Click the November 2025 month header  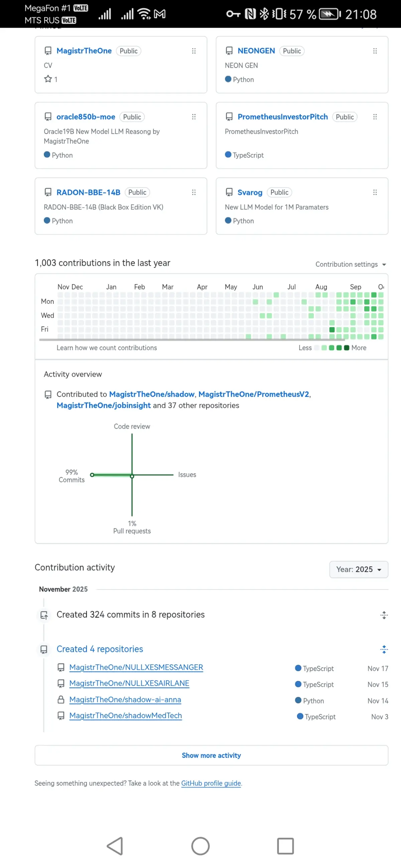(63, 589)
